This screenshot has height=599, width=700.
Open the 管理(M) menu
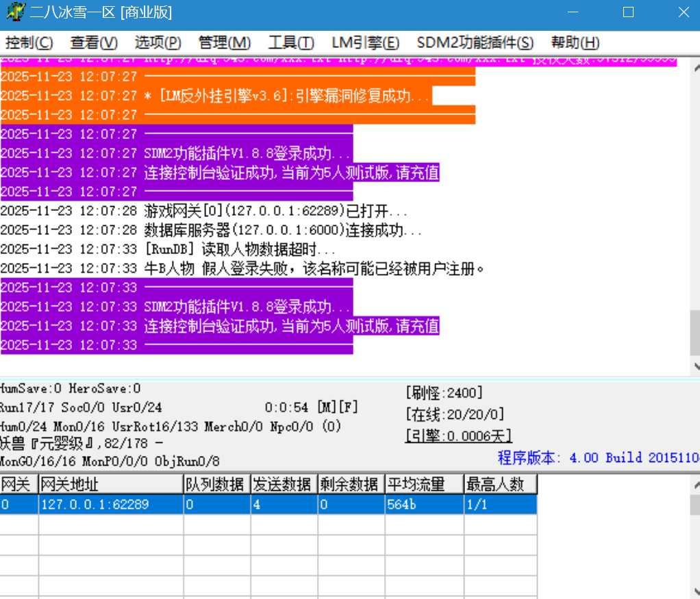click(x=225, y=42)
